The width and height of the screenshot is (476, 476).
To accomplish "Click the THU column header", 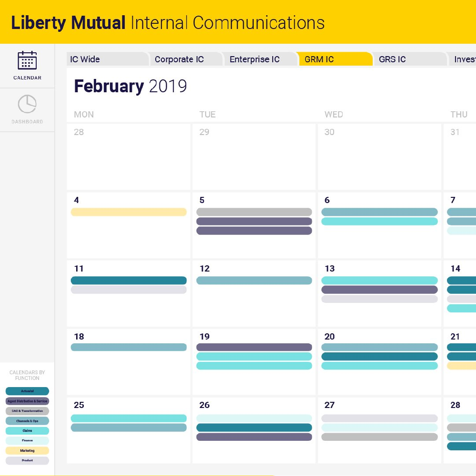I will [x=459, y=115].
